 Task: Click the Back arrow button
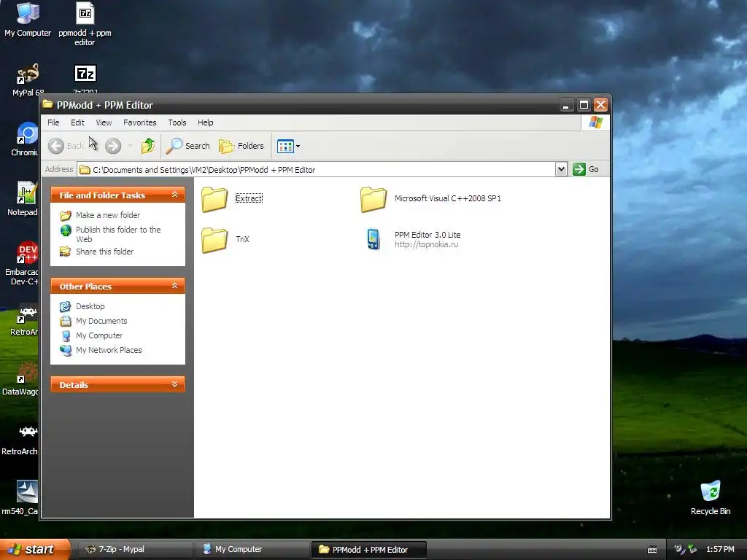point(56,146)
